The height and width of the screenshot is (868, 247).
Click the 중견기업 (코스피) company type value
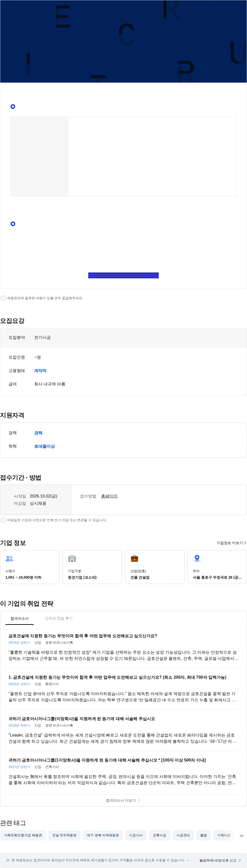82,578
